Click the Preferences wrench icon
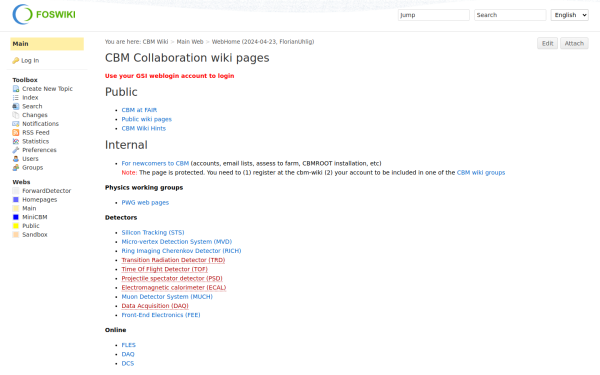Viewport: 600px width, 375px height. (x=16, y=150)
